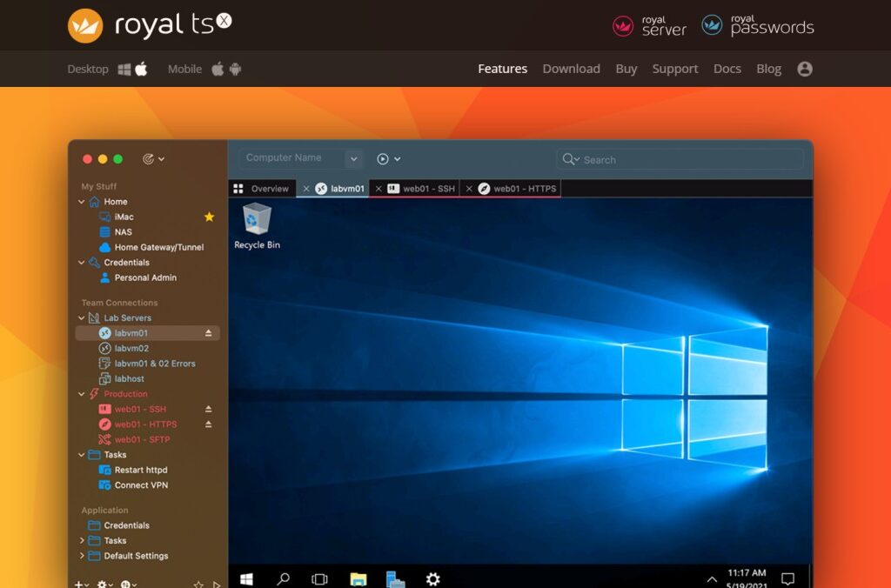Open the Blog link

point(768,69)
